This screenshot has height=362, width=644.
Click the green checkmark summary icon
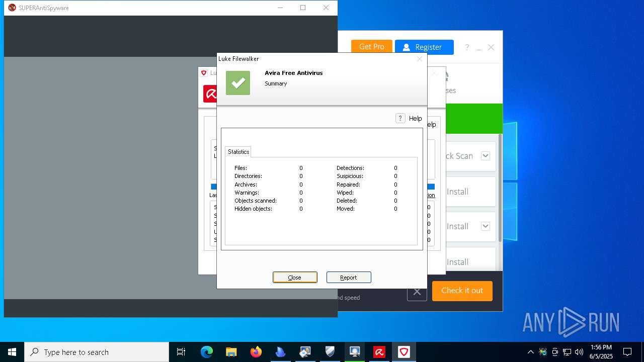point(238,83)
